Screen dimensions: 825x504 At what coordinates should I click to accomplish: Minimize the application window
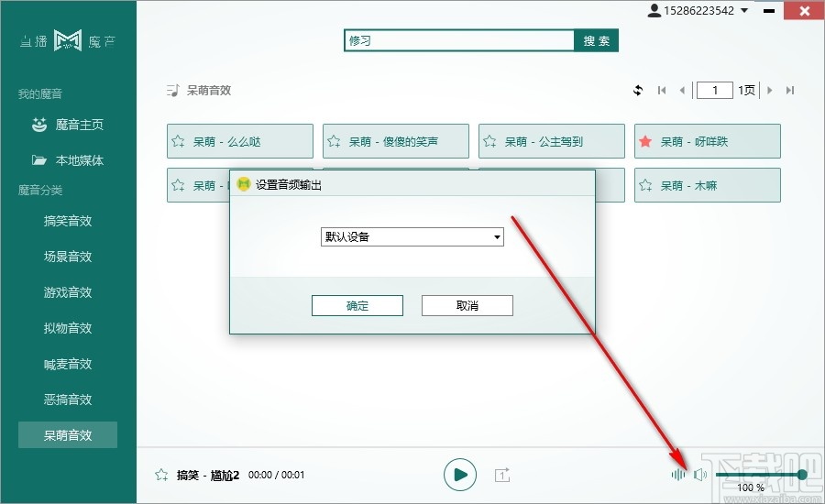(769, 10)
